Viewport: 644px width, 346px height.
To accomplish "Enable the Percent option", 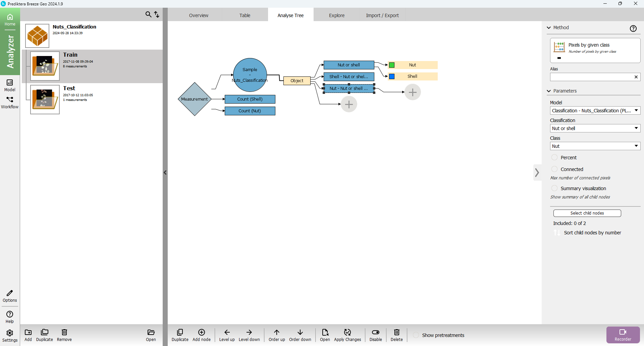I will (x=554, y=158).
